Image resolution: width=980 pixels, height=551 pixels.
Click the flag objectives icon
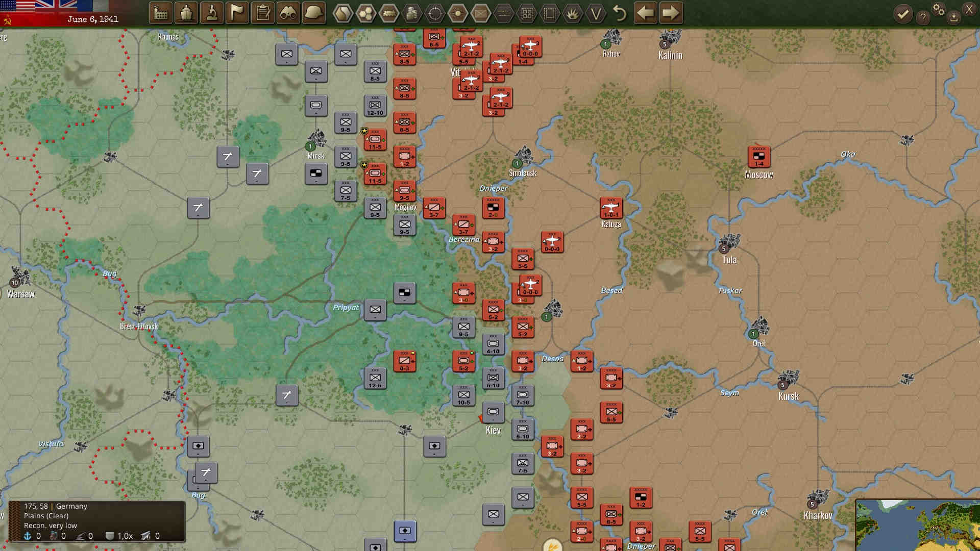236,13
